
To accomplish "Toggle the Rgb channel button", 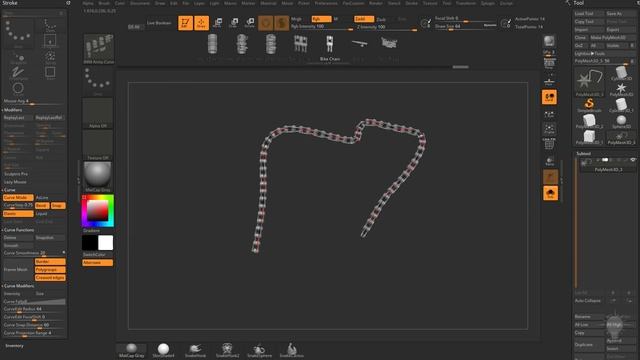I will coord(321,19).
